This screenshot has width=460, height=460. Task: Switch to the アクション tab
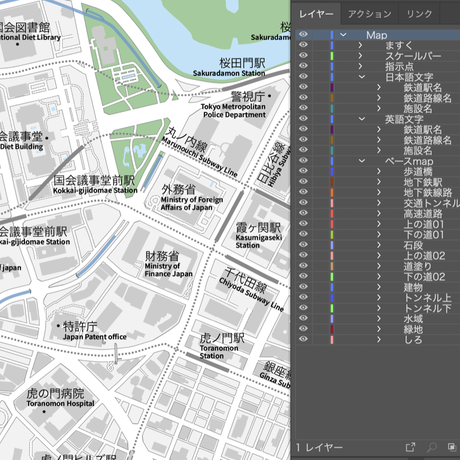click(369, 14)
